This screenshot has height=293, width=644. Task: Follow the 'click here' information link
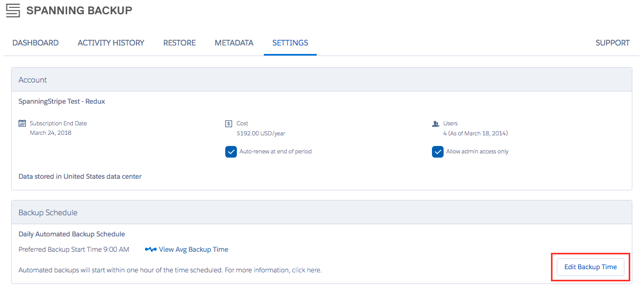(306, 270)
